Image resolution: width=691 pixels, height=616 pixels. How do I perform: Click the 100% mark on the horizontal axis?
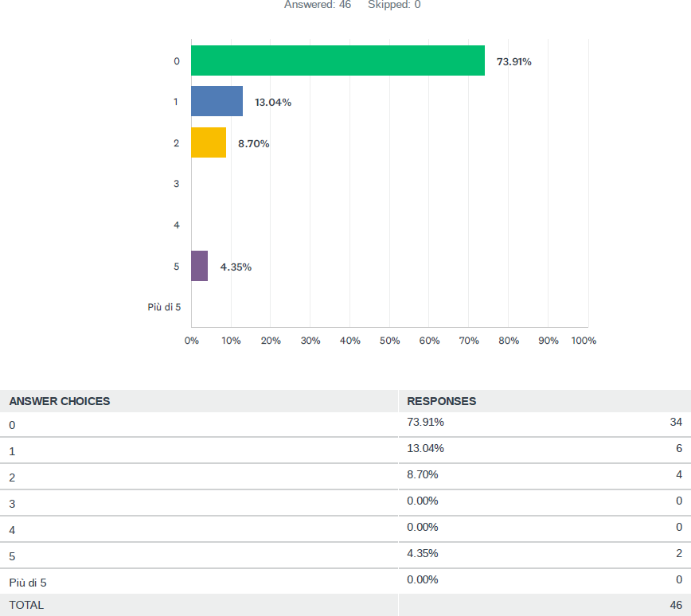584,341
